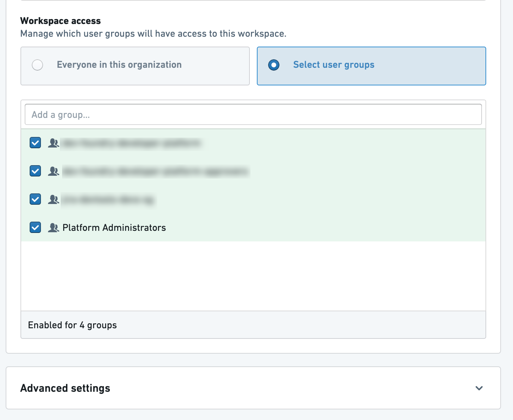Click the Add a group search field
Viewport: 513px width, 420px height.
[x=253, y=114]
